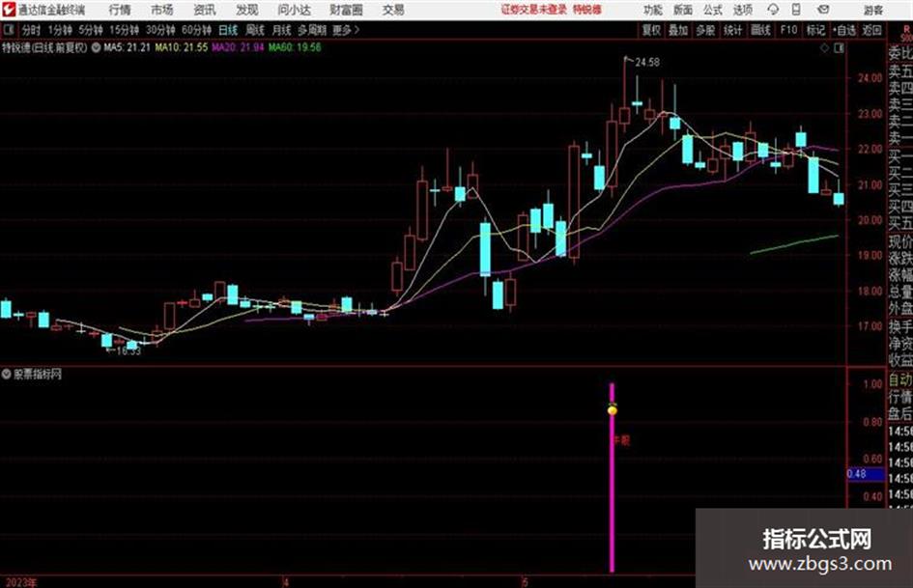Expand the 更多 periods list
This screenshot has height=588, width=913.
346,30
